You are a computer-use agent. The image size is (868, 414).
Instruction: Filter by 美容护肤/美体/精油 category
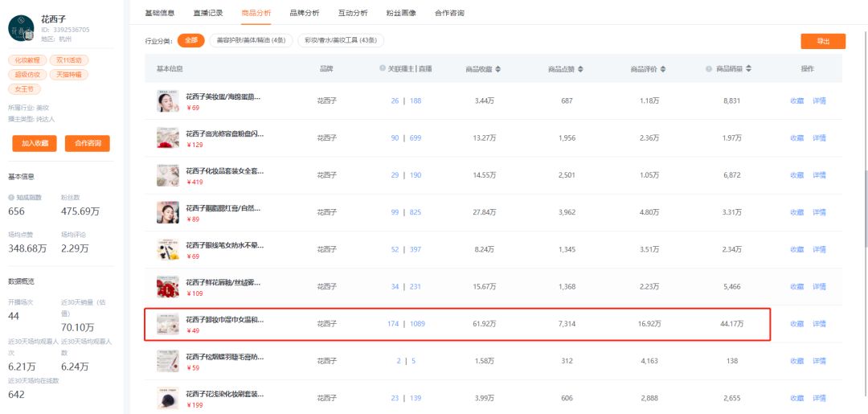coord(251,40)
